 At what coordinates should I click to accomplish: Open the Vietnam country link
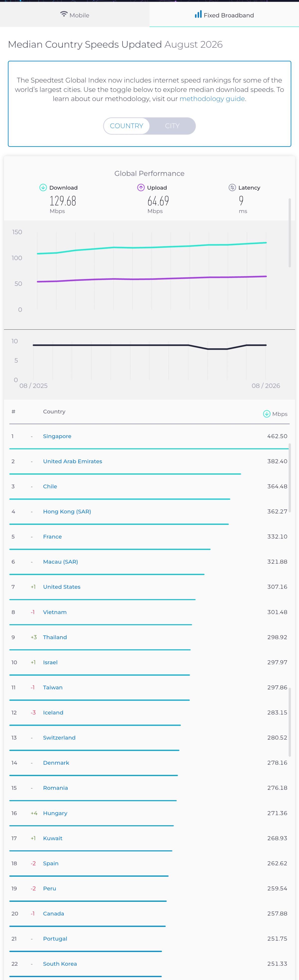point(55,612)
